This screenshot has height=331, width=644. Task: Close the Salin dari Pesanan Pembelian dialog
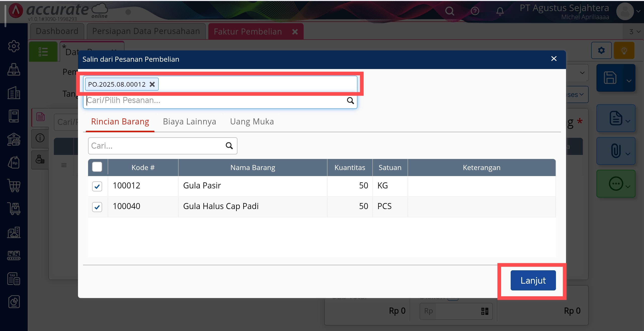coord(554,59)
